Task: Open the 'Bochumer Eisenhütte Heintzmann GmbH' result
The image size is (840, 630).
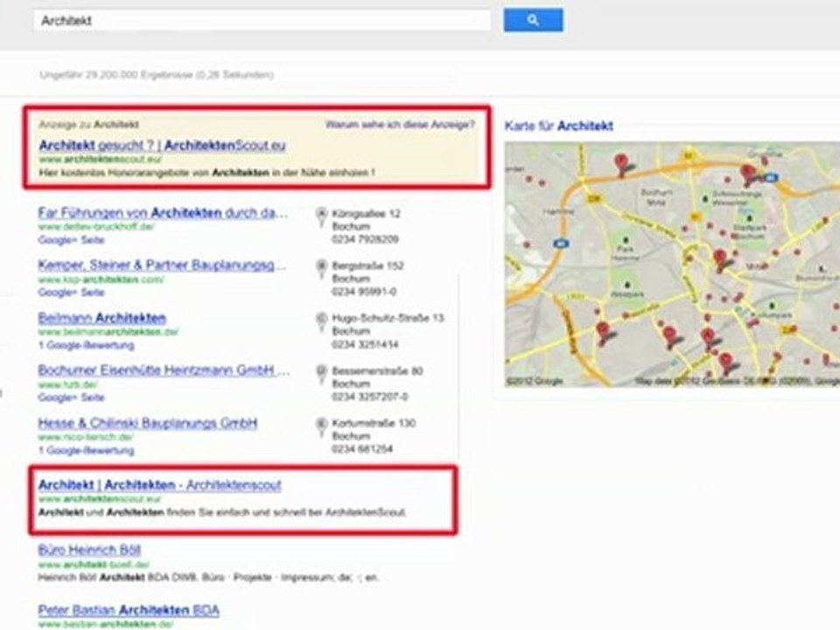Action: click(164, 370)
